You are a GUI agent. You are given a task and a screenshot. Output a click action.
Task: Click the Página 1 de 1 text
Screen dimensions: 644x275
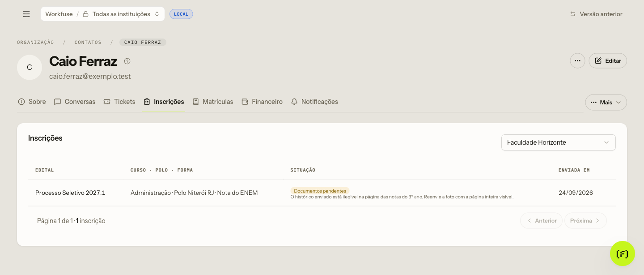[55, 220]
